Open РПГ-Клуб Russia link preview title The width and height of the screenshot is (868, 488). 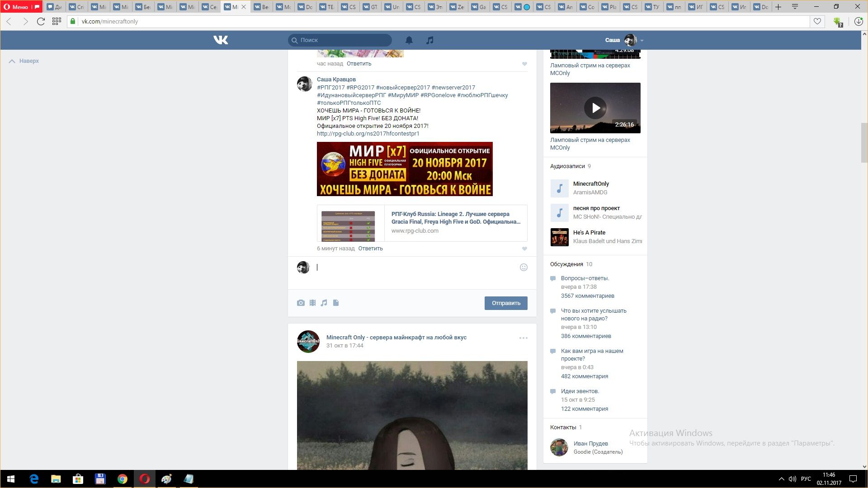pos(456,218)
